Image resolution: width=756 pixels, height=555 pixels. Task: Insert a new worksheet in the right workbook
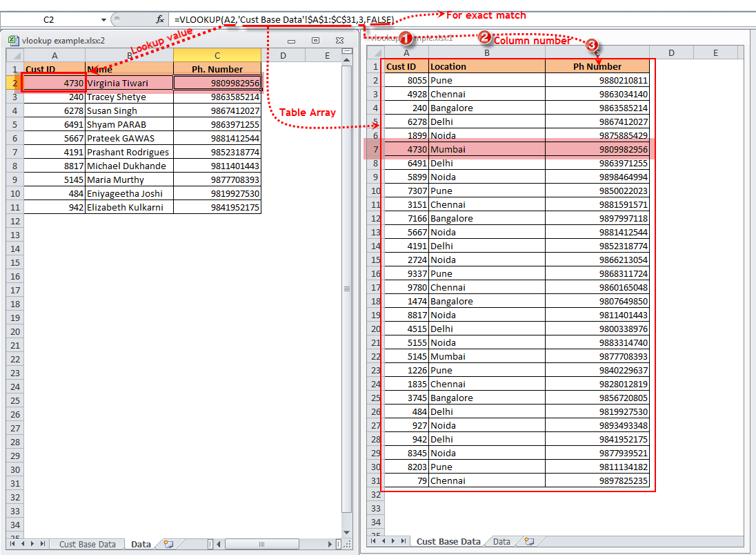pyautogui.click(x=529, y=541)
